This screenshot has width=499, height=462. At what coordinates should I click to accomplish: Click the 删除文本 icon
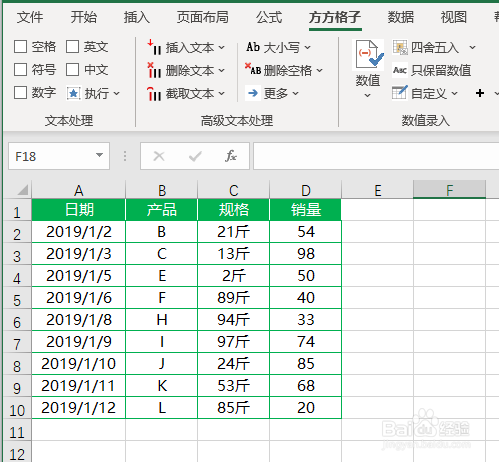coord(154,70)
